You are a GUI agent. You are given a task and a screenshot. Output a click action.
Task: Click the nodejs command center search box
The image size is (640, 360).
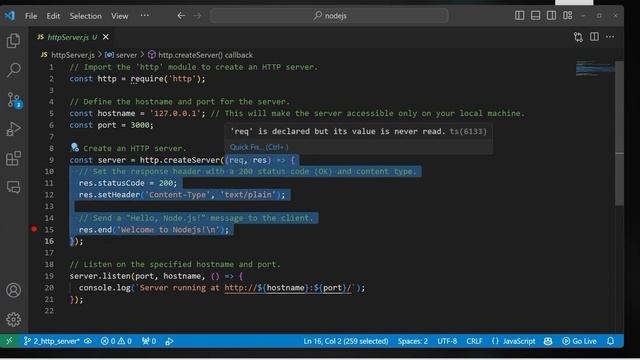click(x=329, y=16)
